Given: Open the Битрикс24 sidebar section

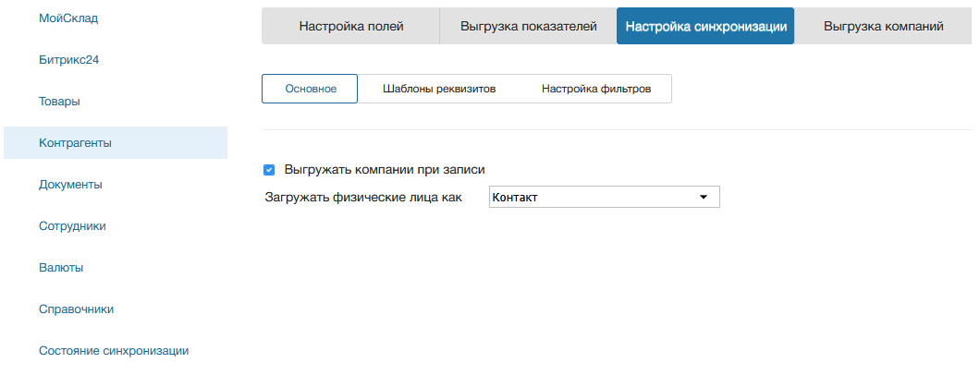Looking at the screenshot, I should tap(69, 59).
